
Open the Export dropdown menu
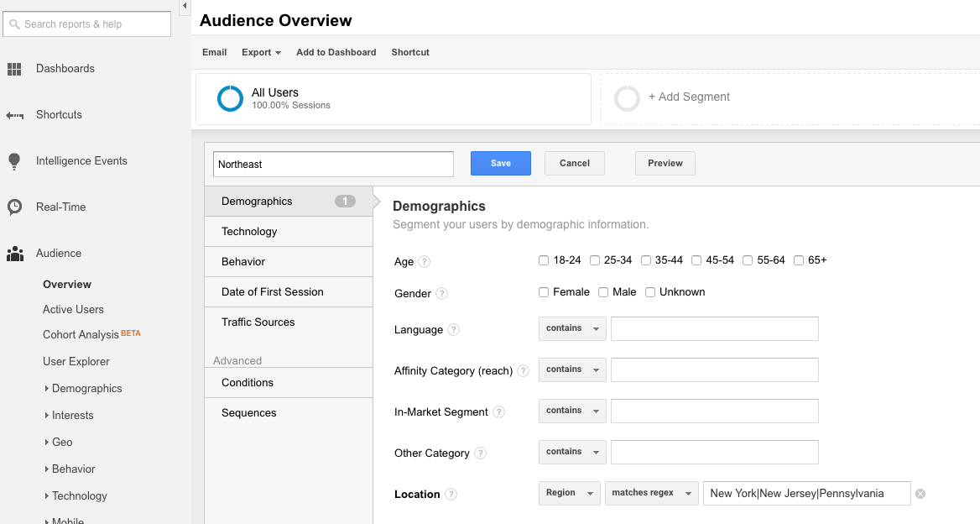[261, 52]
